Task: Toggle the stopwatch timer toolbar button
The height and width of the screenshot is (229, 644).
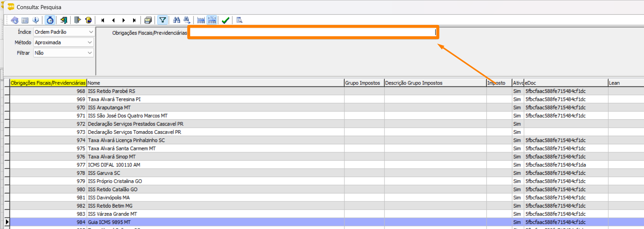Action: (x=50, y=20)
